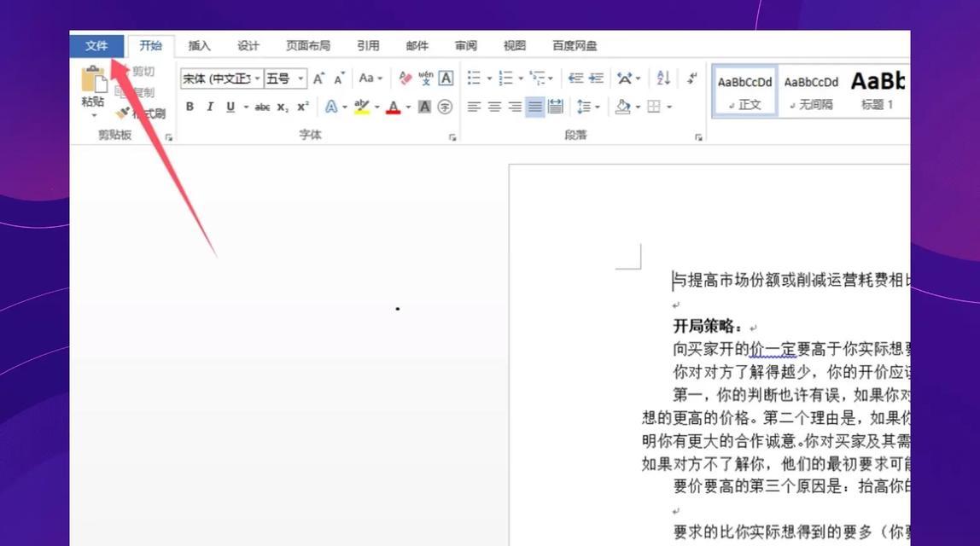Increase indent of the paragraph
This screenshot has width=980, height=546.
coord(596,78)
